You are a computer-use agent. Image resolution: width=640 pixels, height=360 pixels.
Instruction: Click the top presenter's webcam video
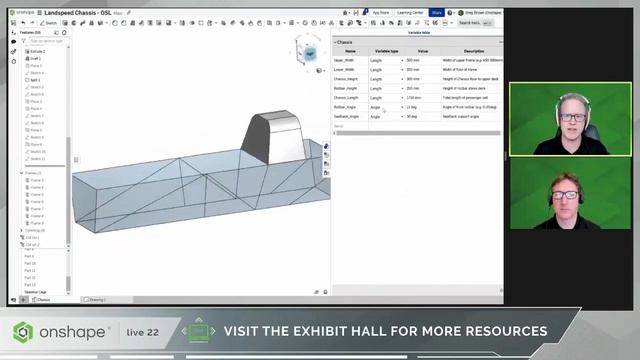coord(570,119)
